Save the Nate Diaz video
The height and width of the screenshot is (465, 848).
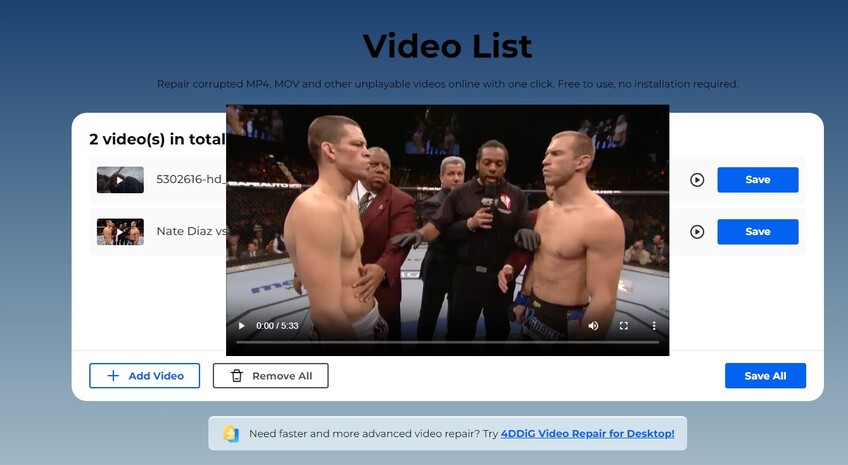(x=758, y=231)
